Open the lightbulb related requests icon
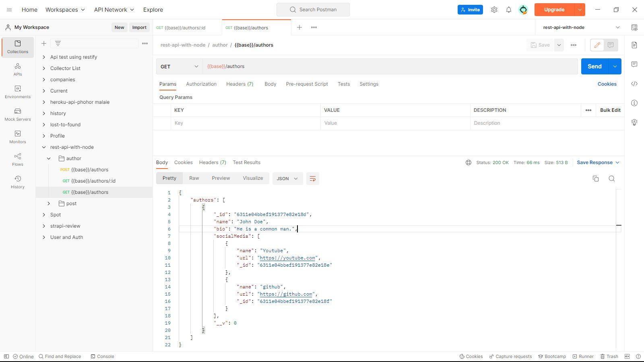Screen dimensions: 644x362 tap(634, 122)
